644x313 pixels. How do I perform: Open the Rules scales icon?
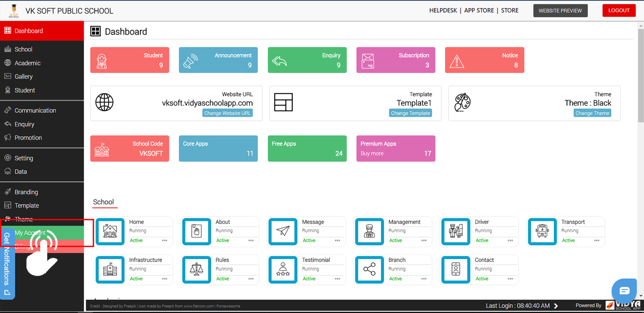coord(196,270)
